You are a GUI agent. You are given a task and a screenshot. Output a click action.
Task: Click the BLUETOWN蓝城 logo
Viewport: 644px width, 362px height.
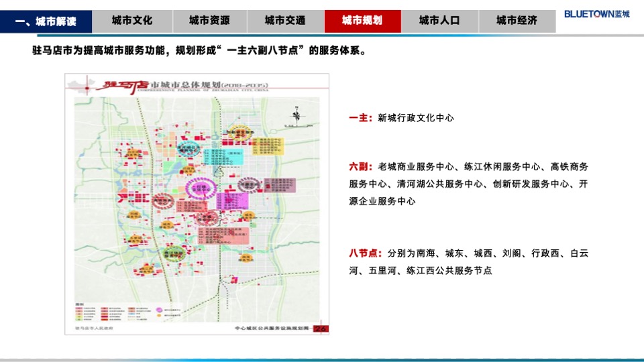click(x=597, y=13)
